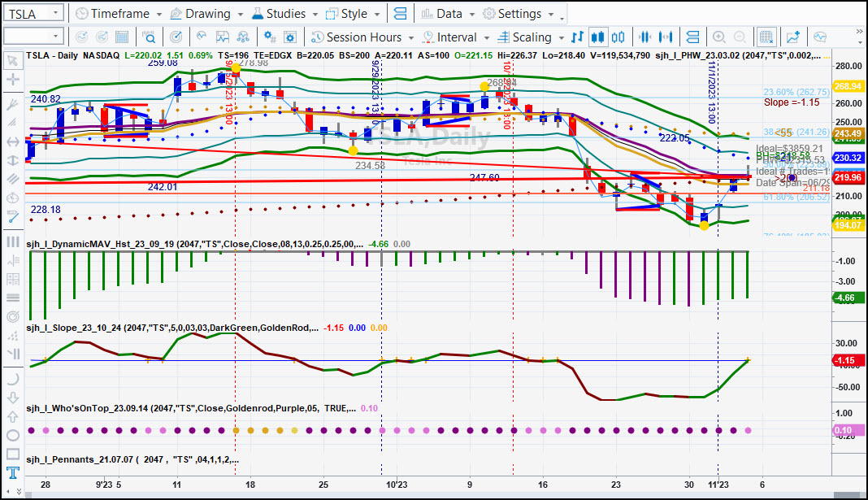Open the Studies menu
This screenshot has height=500, width=868.
279,14
